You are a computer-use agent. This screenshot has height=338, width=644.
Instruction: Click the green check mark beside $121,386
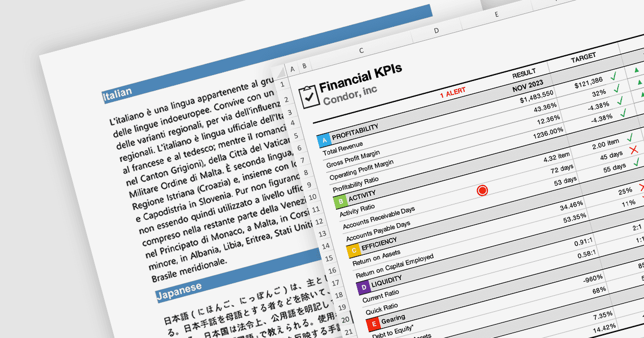tap(614, 76)
